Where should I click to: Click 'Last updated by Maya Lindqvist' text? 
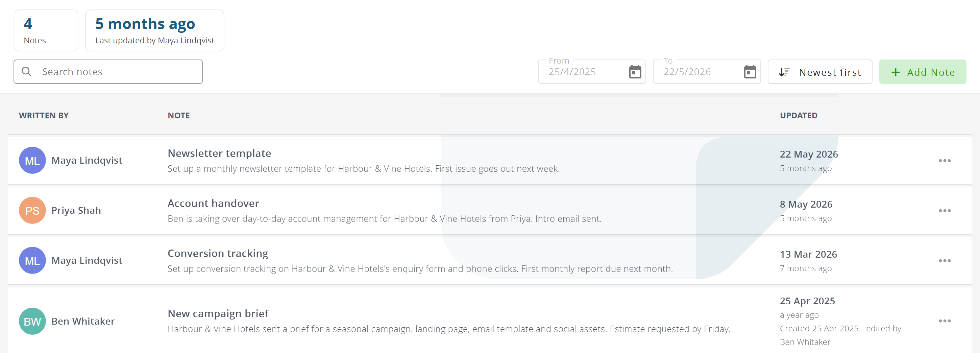tap(155, 40)
